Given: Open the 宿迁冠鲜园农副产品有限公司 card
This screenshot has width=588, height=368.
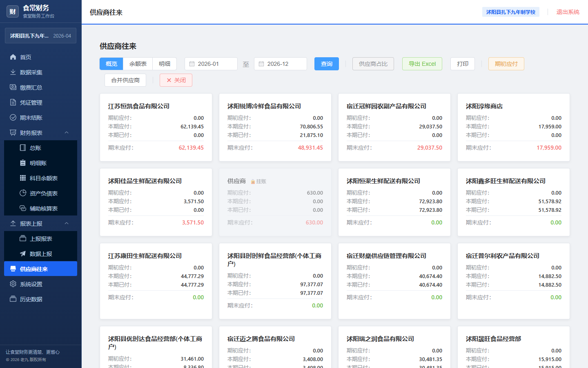Looking at the screenshot, I should pos(394,128).
